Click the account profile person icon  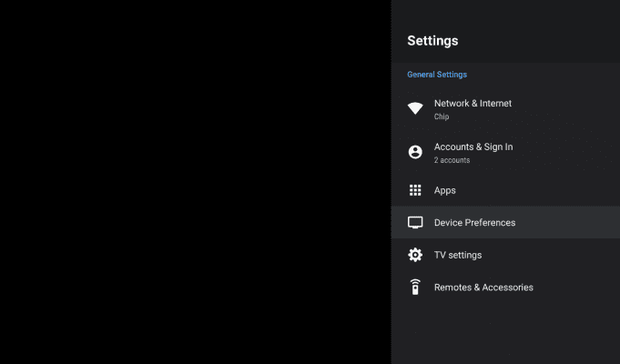(x=415, y=152)
